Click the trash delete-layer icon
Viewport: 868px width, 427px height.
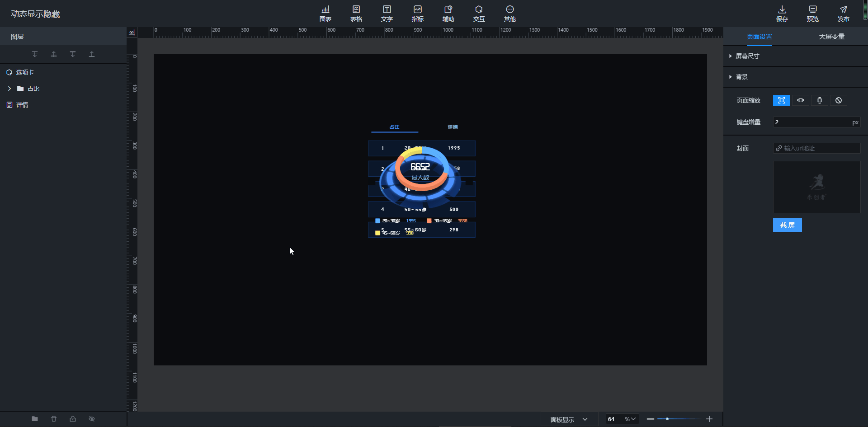(x=54, y=419)
